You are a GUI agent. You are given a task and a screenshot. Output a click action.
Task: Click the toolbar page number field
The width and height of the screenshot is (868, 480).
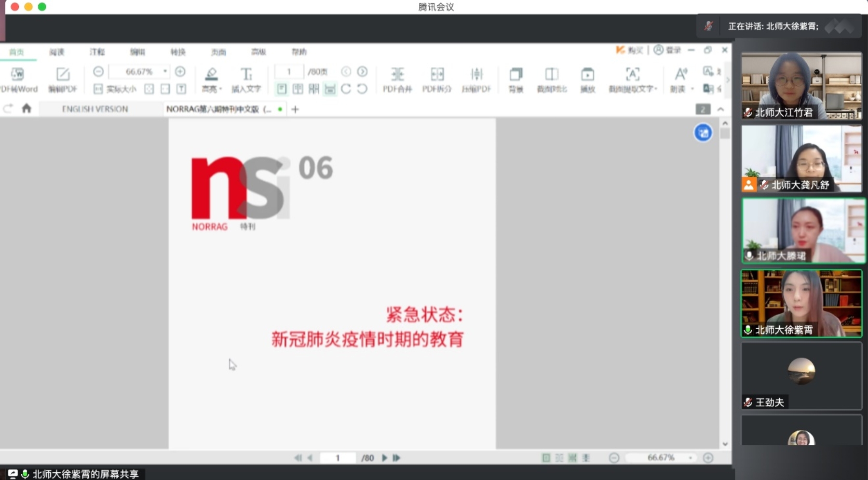coord(289,71)
